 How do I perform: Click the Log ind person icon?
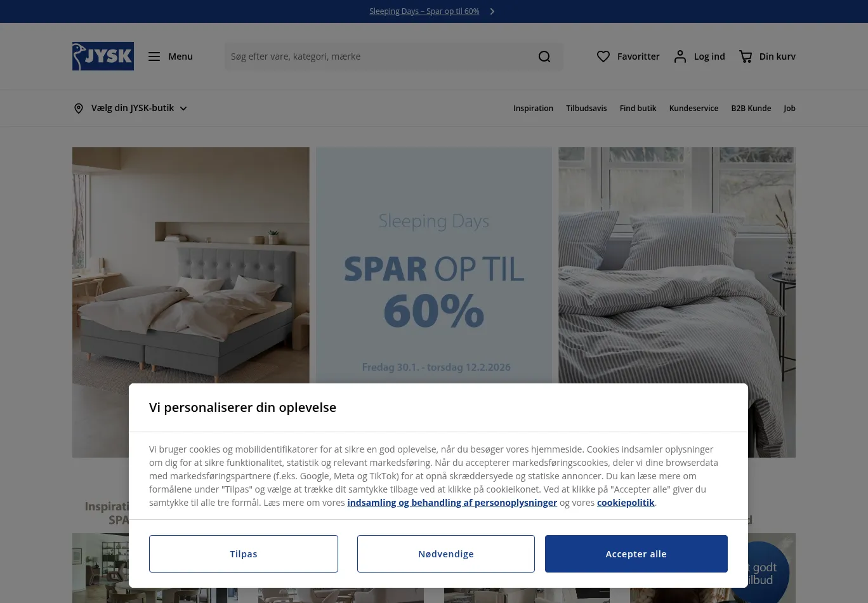[680, 56]
